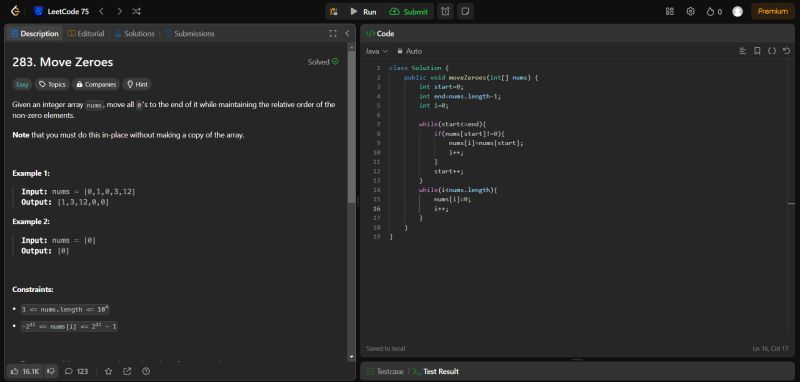The image size is (800, 382).
Task: Maximize the description panel
Action: click(x=333, y=34)
